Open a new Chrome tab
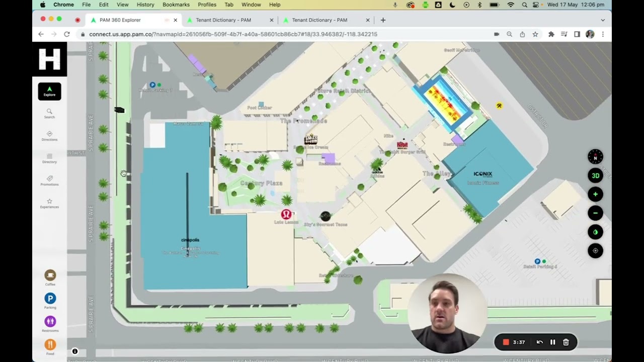 pyautogui.click(x=383, y=20)
